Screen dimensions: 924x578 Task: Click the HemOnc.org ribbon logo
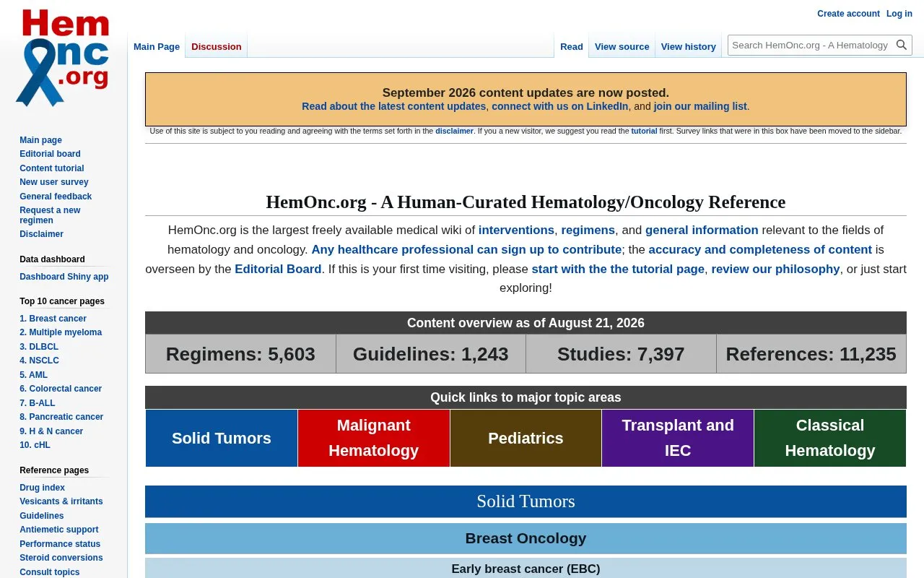pyautogui.click(x=63, y=58)
